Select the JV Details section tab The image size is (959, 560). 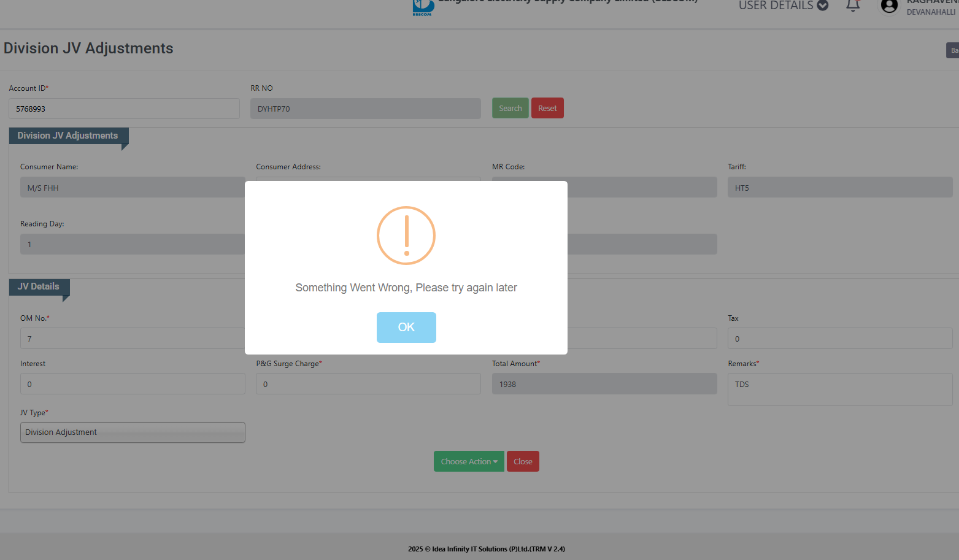tap(39, 286)
